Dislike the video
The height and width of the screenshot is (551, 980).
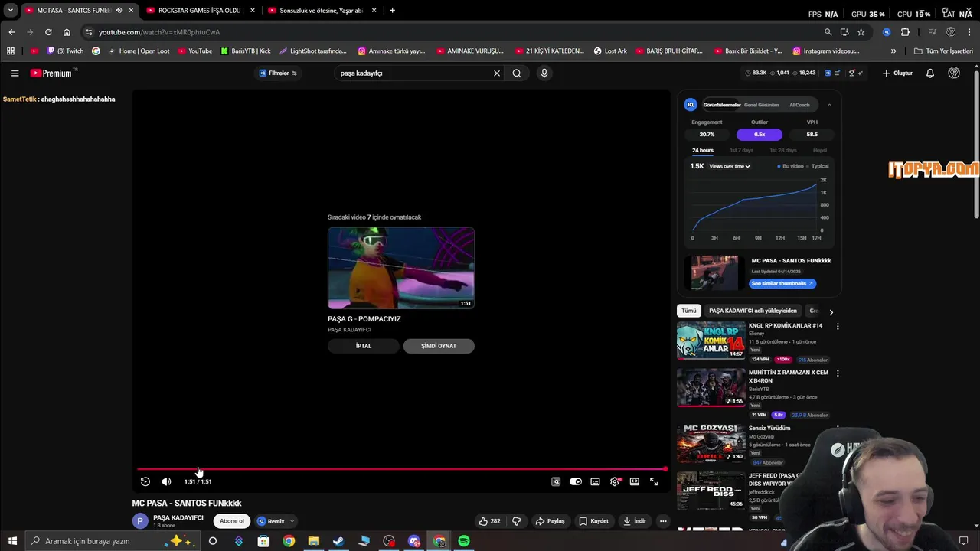(516, 521)
